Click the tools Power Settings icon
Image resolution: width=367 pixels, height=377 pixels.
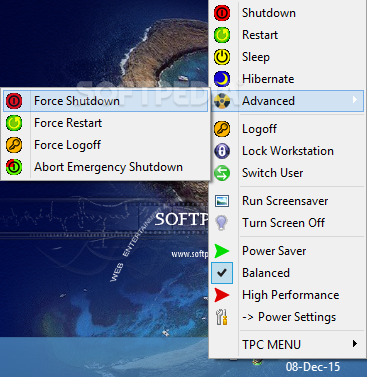[222, 317]
